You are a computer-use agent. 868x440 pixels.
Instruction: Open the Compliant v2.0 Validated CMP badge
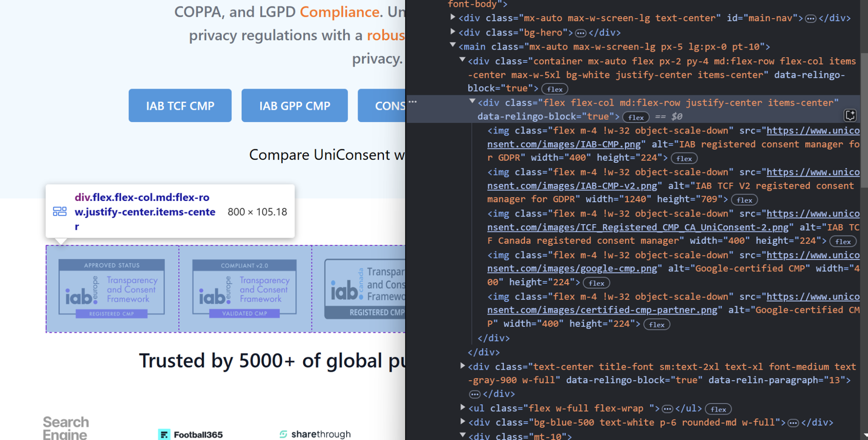tap(244, 289)
